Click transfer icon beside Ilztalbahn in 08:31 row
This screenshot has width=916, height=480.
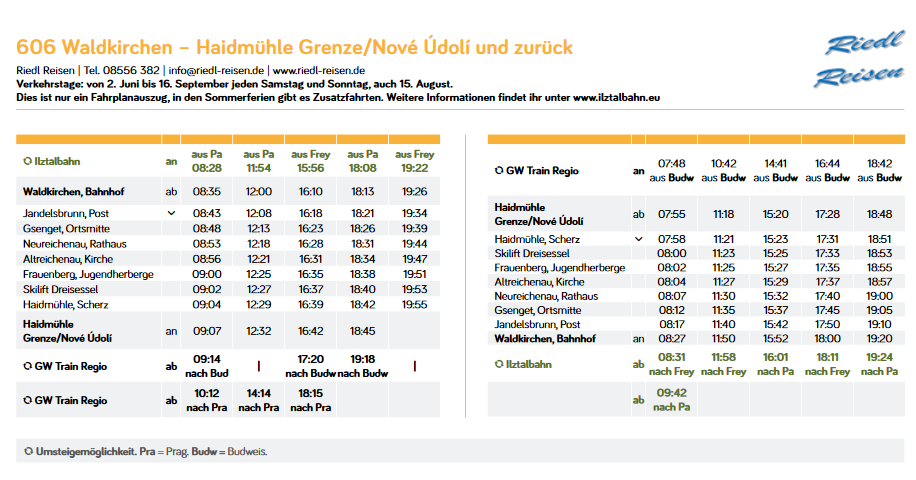pyautogui.click(x=499, y=364)
